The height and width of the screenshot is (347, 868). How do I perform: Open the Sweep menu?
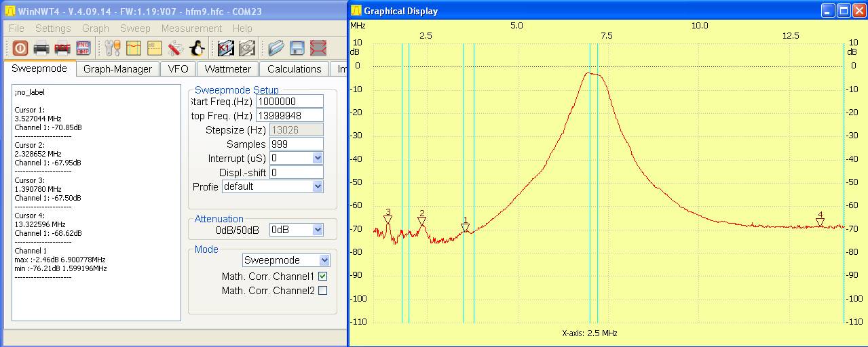[x=135, y=28]
